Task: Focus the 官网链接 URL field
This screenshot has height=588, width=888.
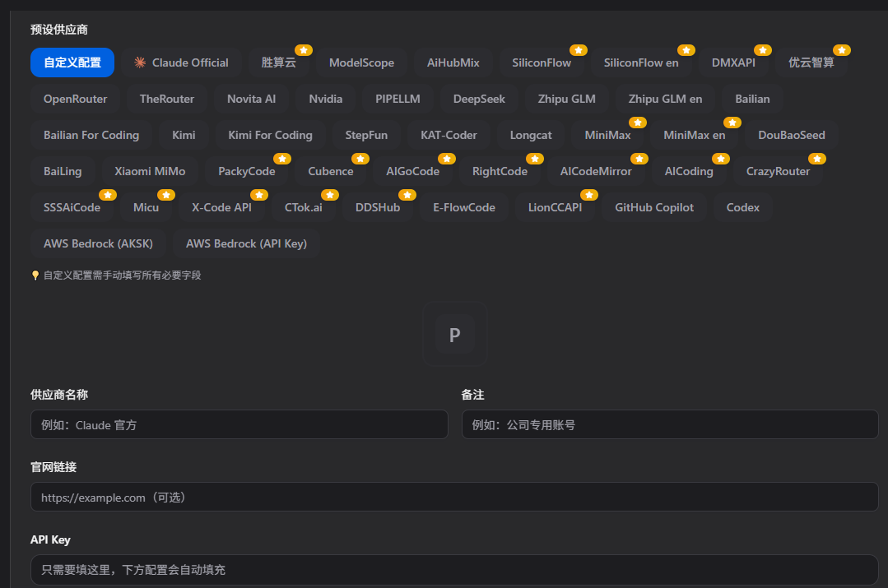Action: (454, 497)
